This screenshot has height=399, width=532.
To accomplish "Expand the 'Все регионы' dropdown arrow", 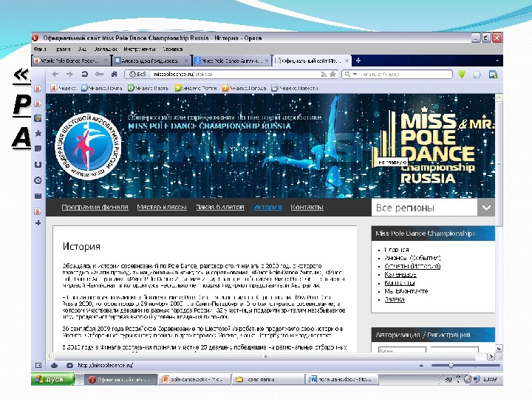I will coord(486,208).
